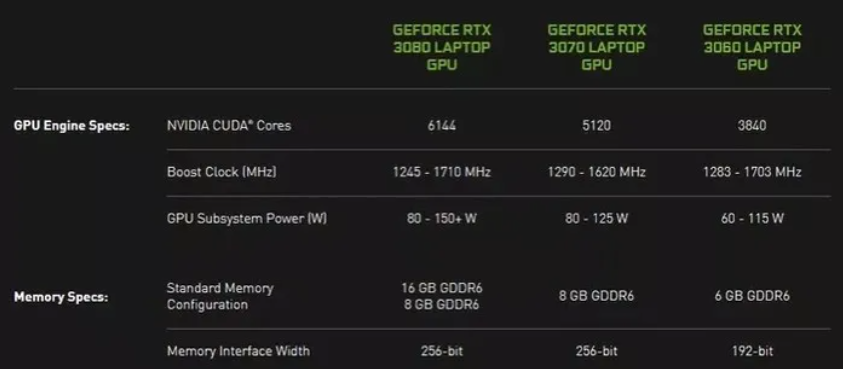Select the GPU Engine Specs section label

pos(72,126)
